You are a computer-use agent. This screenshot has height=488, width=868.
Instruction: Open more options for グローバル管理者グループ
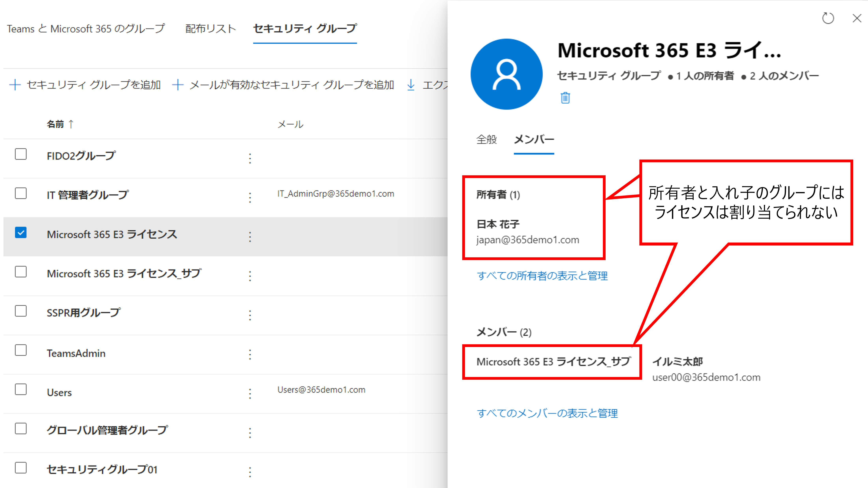click(x=250, y=433)
